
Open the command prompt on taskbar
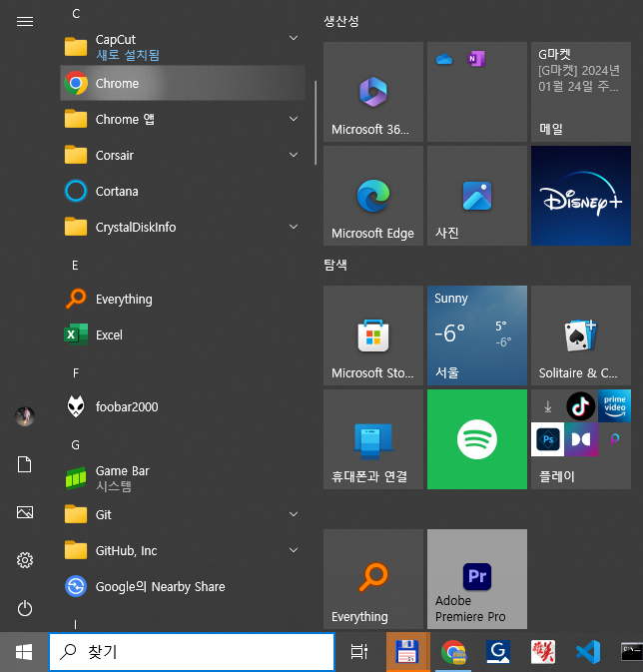(631, 652)
